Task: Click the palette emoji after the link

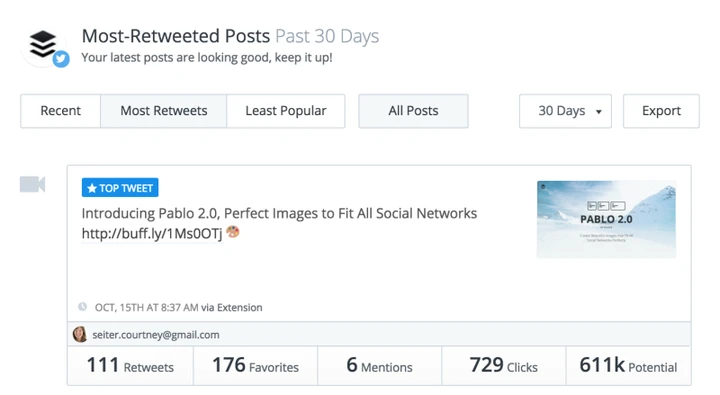Action: (233, 232)
